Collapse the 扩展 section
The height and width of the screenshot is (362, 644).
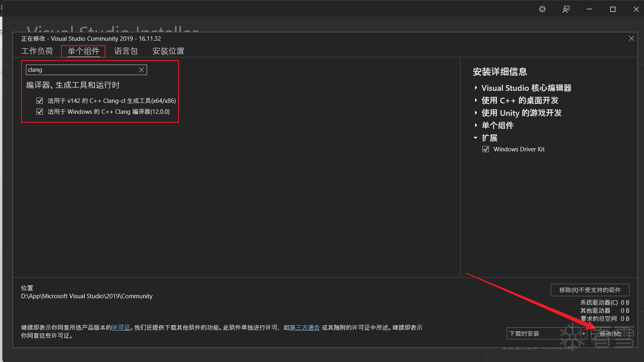[476, 138]
